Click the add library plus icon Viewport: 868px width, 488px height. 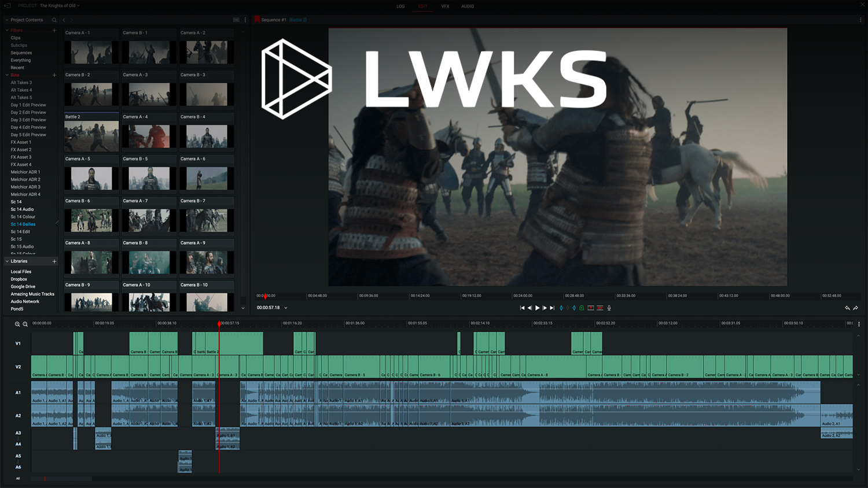click(54, 261)
